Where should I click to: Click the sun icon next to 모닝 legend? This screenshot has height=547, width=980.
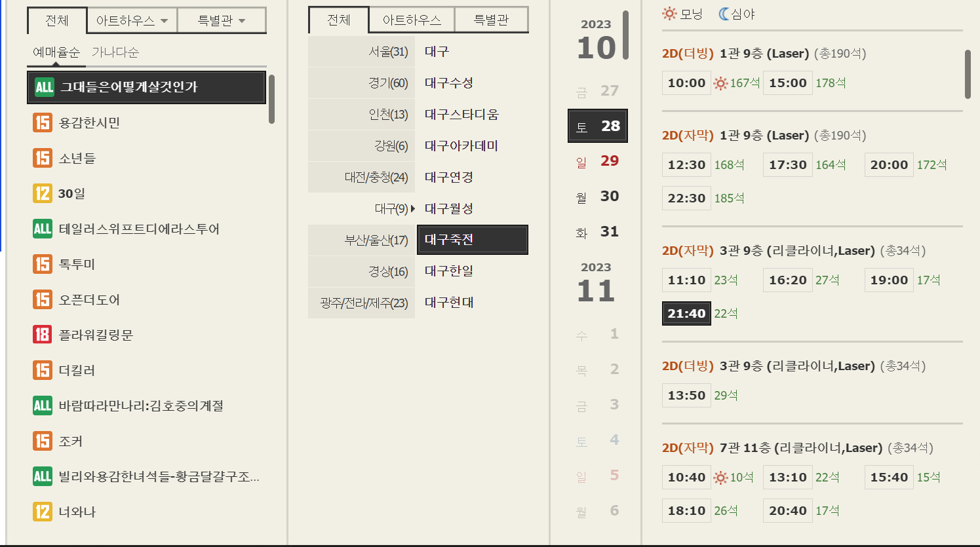coord(669,14)
